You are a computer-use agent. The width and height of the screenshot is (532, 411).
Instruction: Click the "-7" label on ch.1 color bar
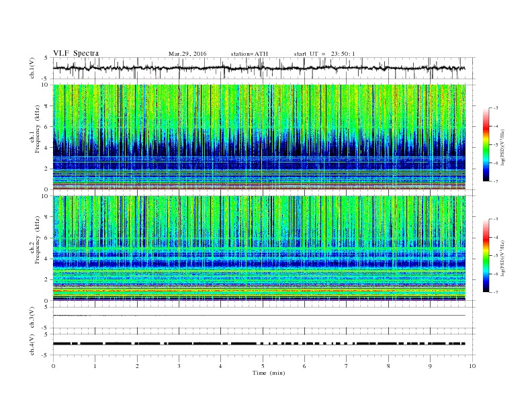coord(496,181)
